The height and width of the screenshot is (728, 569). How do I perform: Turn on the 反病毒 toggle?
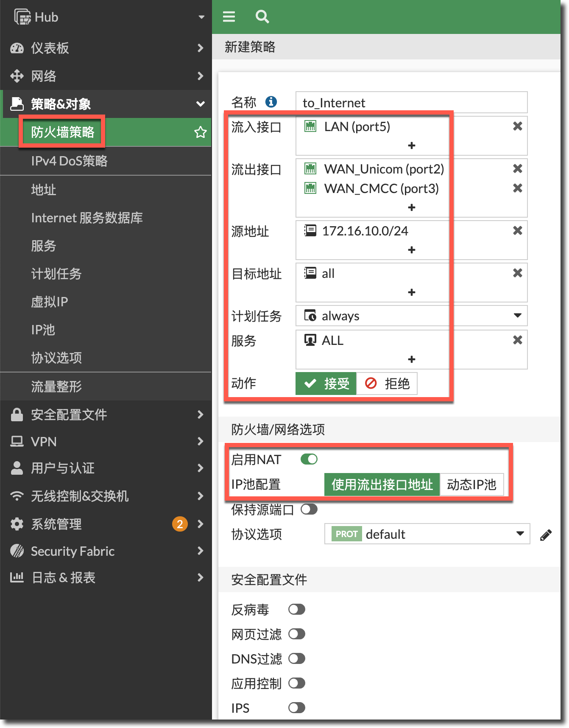(297, 610)
